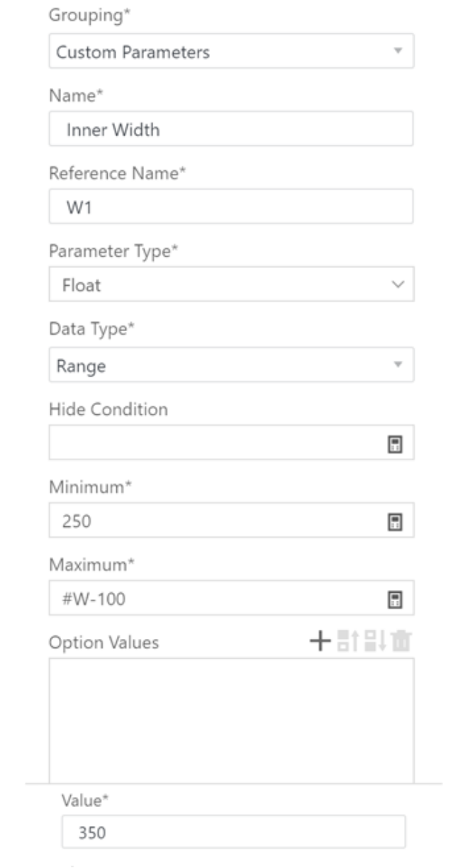The height and width of the screenshot is (868, 475).
Task: Add a new option value with plus
Action: pos(320,642)
